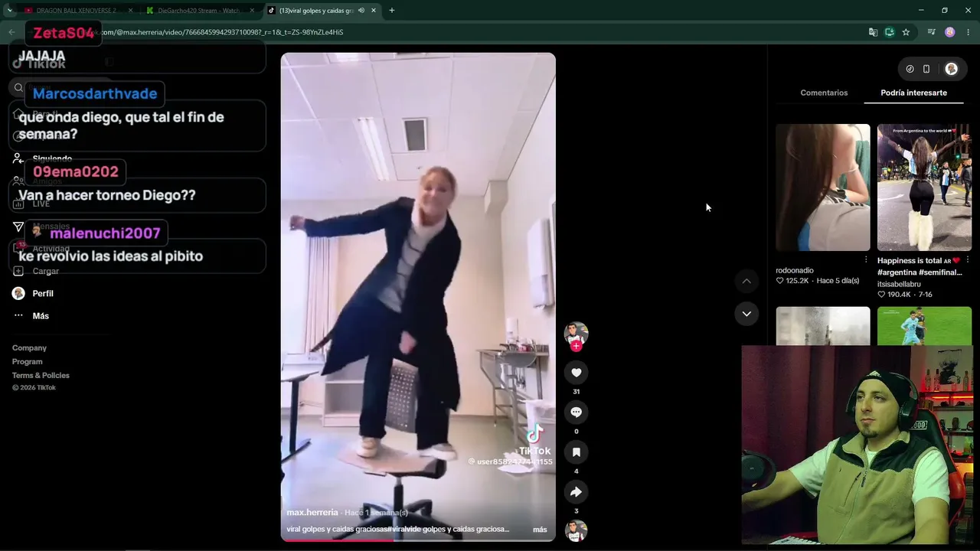Close the TikTok viral golpes tab
The image size is (980, 551).
(x=374, y=11)
